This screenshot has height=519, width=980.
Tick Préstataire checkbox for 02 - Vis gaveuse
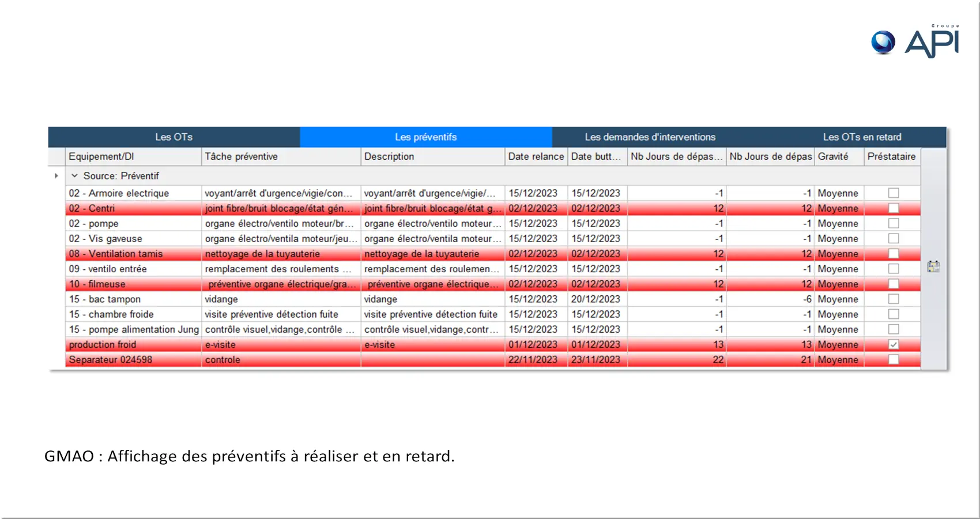(894, 238)
